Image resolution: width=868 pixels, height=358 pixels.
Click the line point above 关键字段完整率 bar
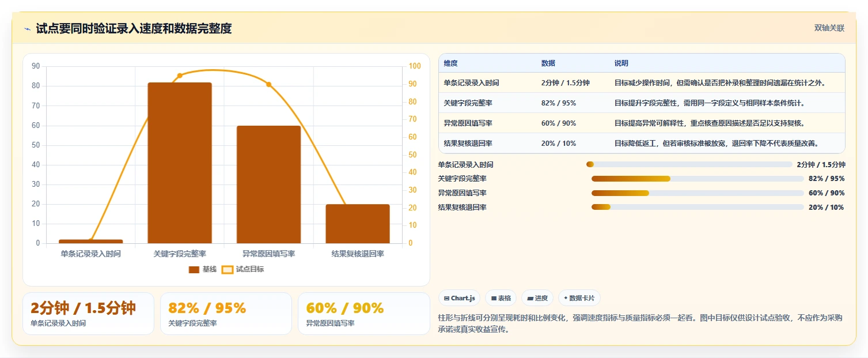coord(180,76)
